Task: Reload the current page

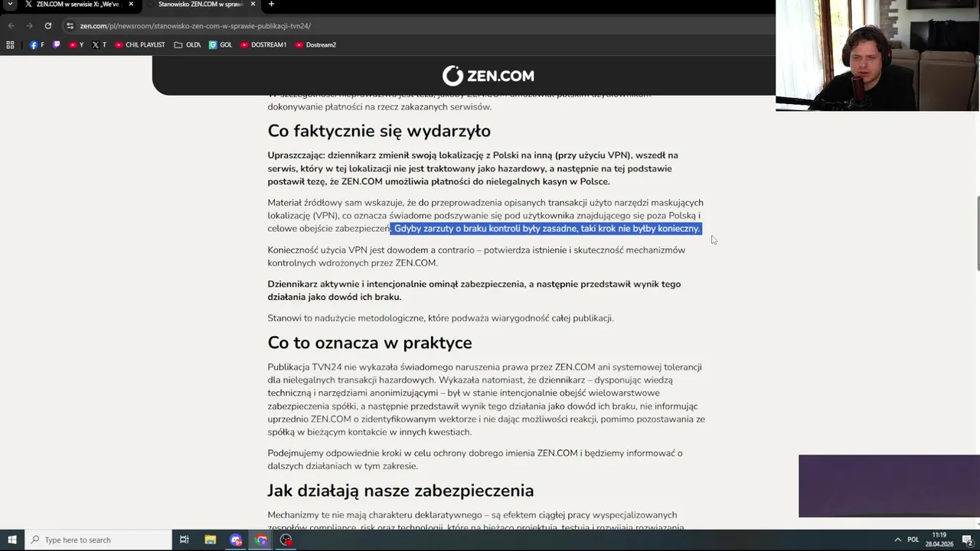Action: [x=47, y=26]
